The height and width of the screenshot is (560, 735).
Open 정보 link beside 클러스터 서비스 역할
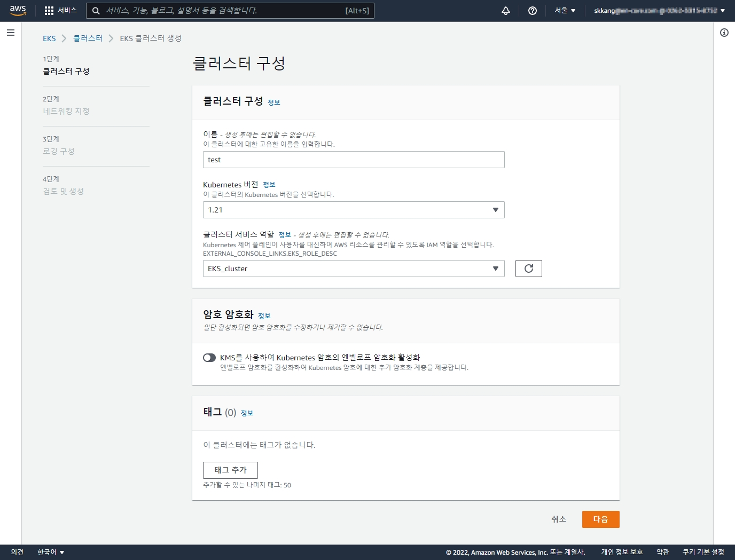pos(285,235)
